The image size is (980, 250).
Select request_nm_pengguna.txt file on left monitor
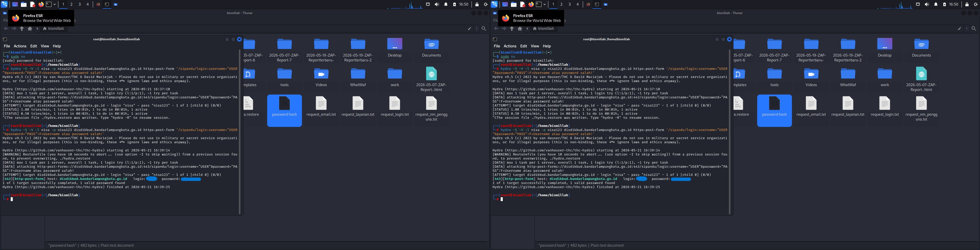pyautogui.click(x=431, y=109)
